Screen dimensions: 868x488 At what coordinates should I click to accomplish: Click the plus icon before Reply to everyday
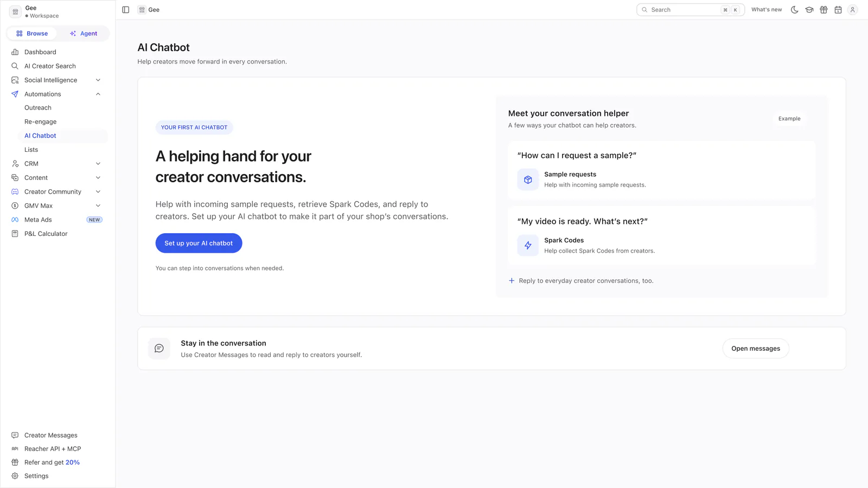click(x=512, y=281)
